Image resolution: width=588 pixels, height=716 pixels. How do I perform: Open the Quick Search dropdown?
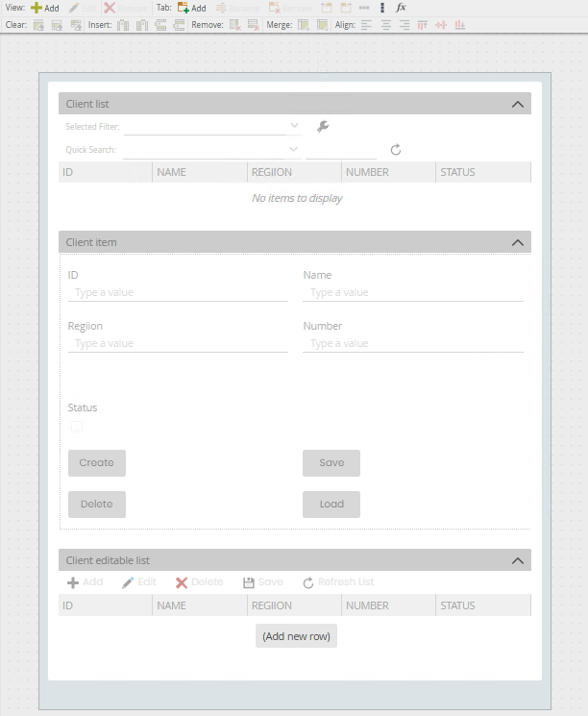point(211,150)
